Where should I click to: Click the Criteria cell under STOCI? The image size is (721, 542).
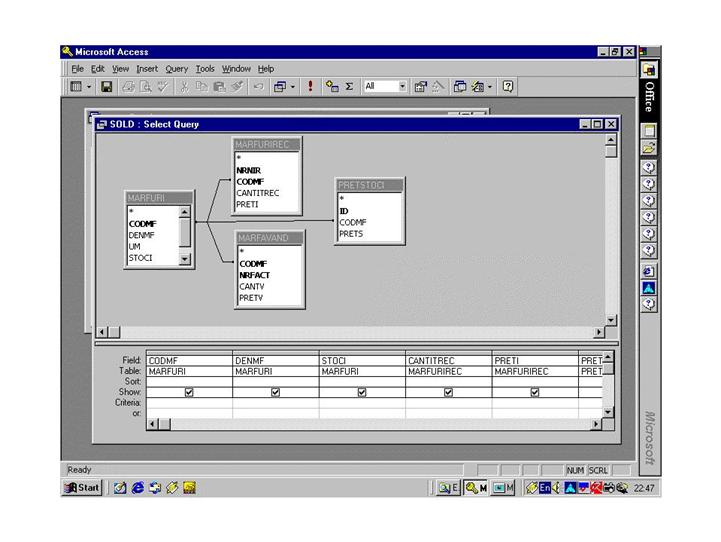pyautogui.click(x=362, y=403)
